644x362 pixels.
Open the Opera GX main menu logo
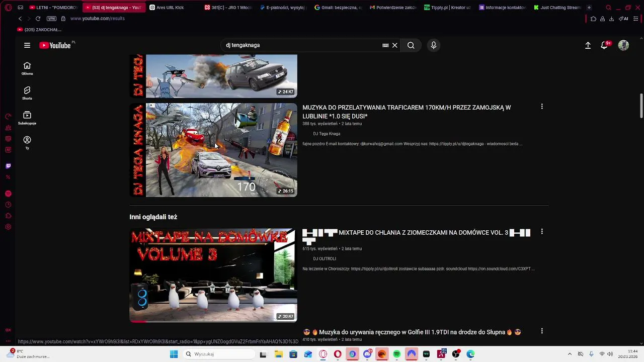(x=8, y=8)
